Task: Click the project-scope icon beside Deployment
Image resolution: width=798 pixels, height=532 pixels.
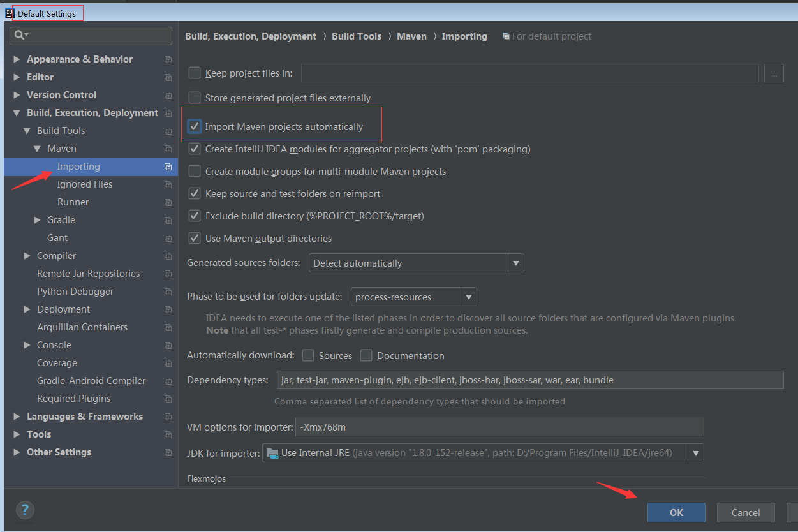Action: click(x=168, y=309)
